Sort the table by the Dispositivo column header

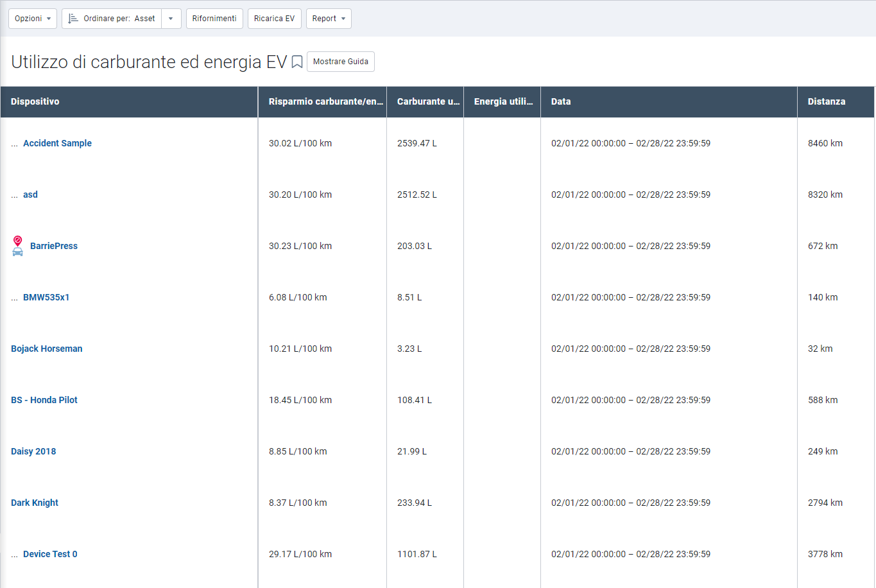[x=33, y=101]
